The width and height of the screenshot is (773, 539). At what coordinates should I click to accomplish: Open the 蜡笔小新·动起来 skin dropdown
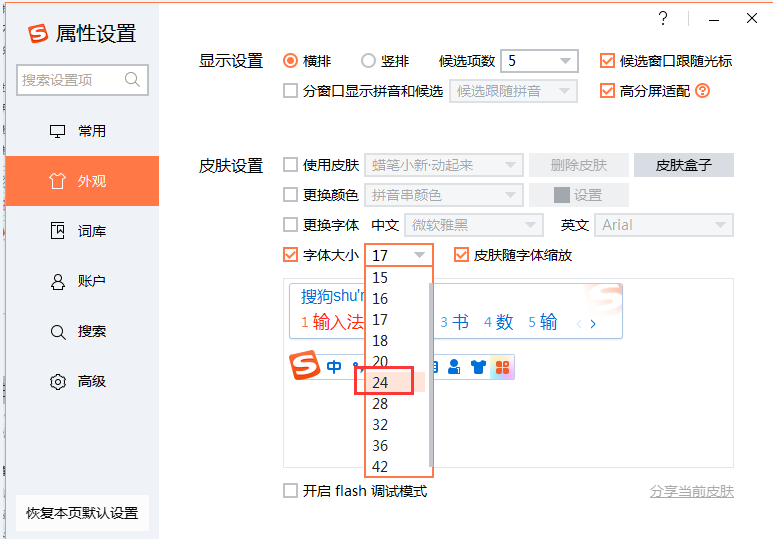click(x=444, y=165)
